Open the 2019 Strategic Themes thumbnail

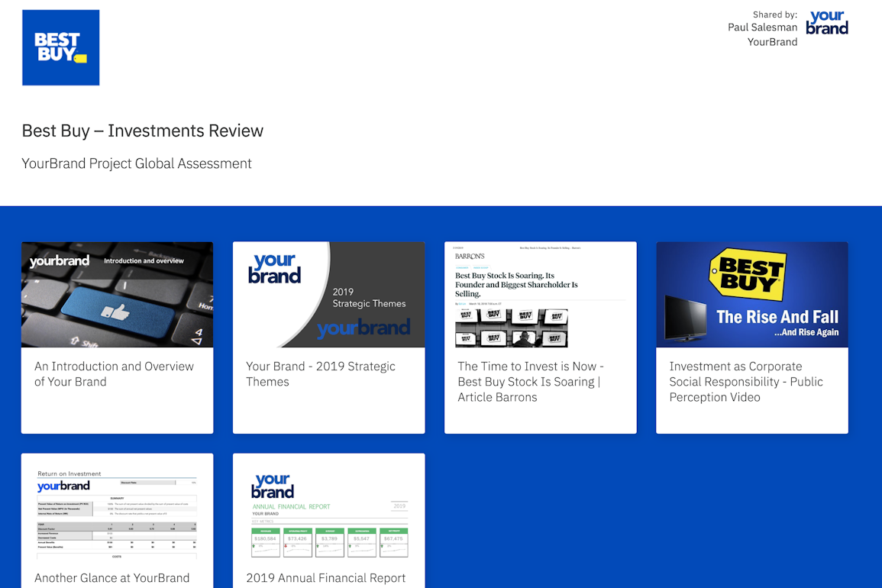point(329,294)
